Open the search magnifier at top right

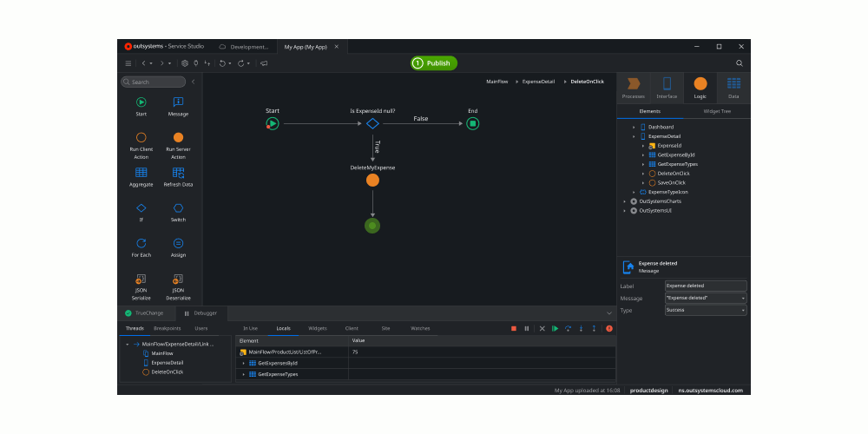tap(739, 63)
